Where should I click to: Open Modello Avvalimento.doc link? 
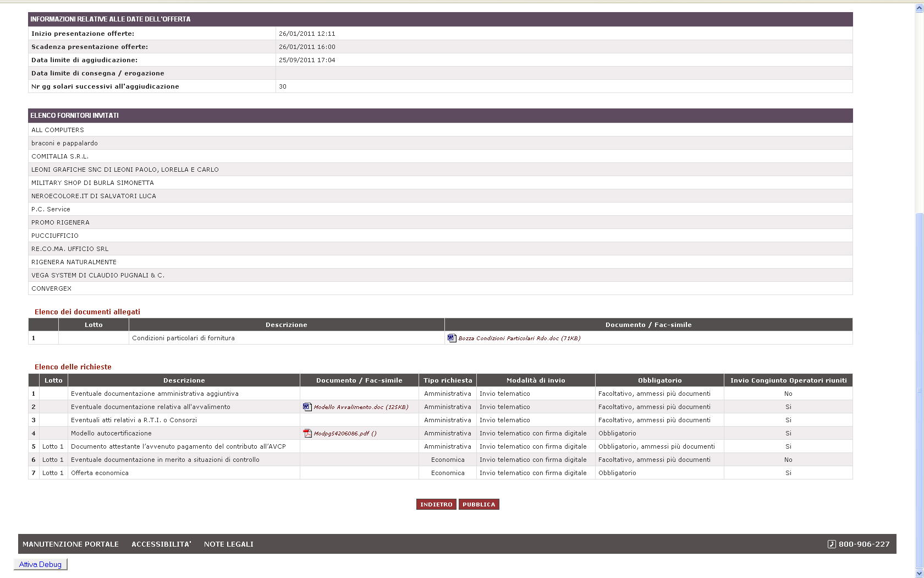click(x=361, y=407)
